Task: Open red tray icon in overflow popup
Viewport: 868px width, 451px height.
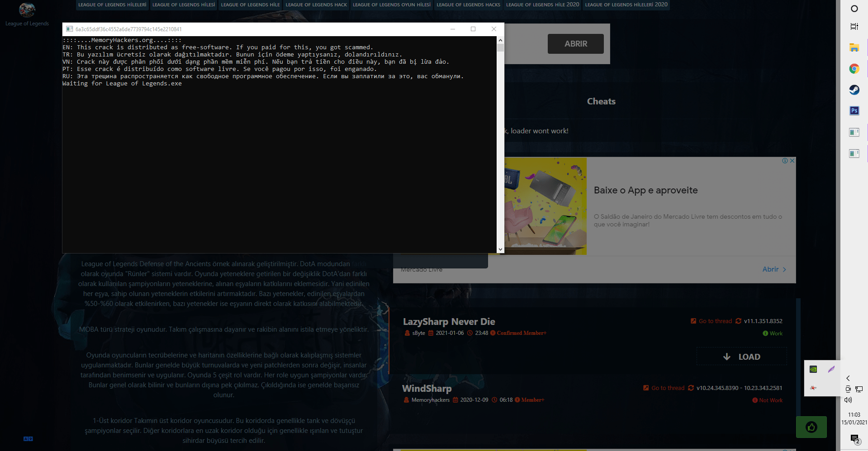Action: point(813,388)
